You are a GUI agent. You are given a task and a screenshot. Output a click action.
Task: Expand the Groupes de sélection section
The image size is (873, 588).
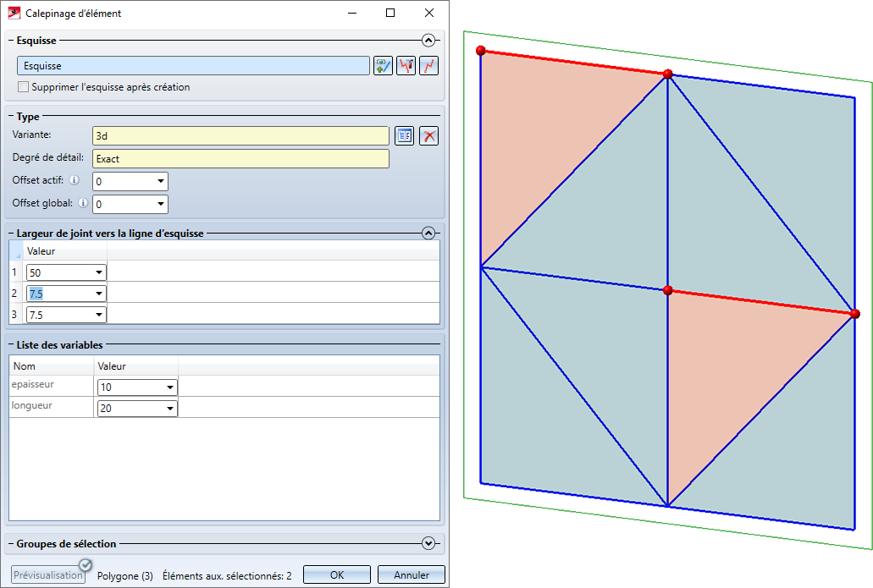(428, 544)
